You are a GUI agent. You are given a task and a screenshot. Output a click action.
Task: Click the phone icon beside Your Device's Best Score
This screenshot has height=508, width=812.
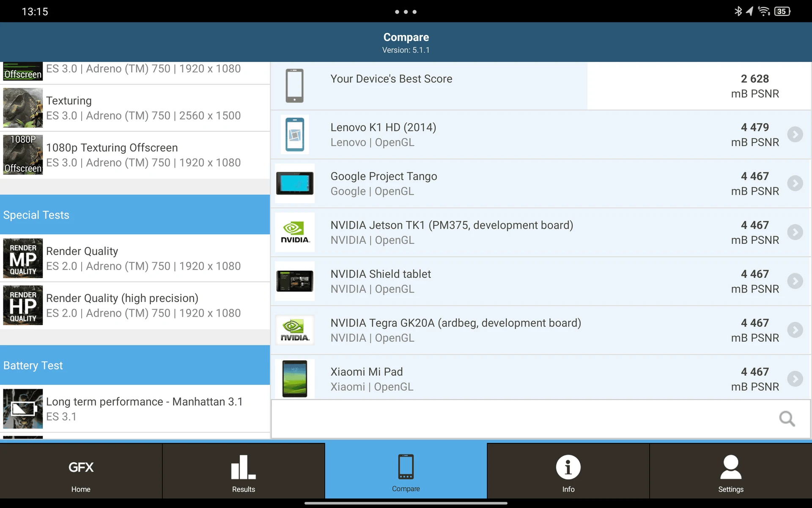[x=295, y=86]
